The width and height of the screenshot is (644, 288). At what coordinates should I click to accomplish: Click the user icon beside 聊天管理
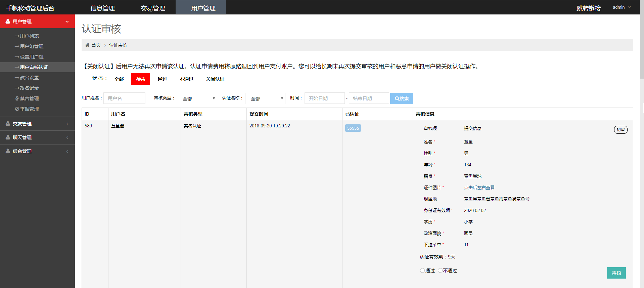8,137
